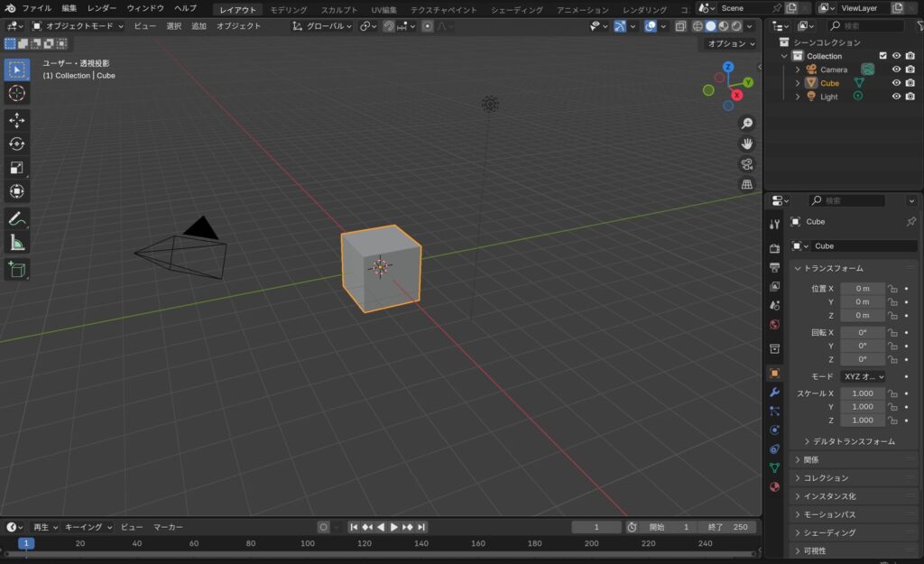
Task: Expand the Camera item in outliner
Action: [798, 69]
